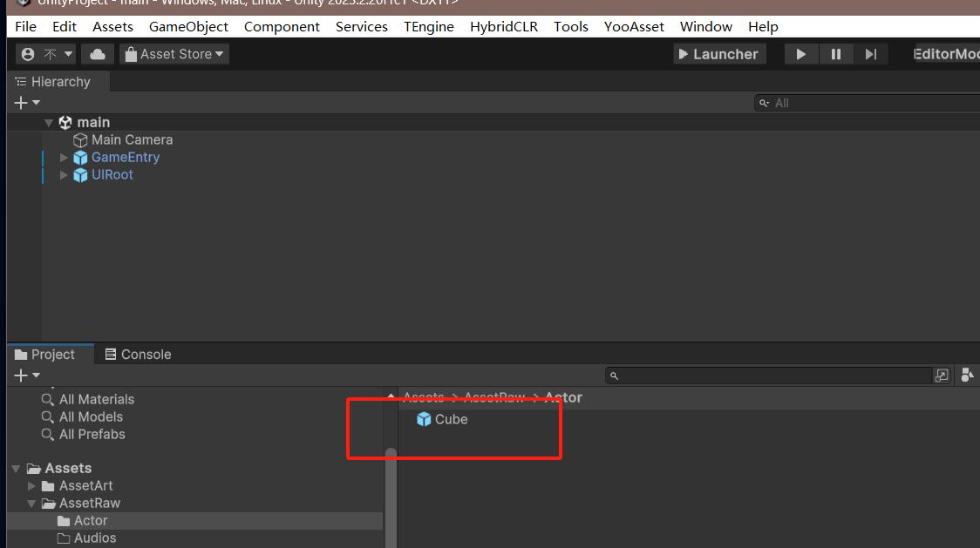Open the Window menu
The image size is (980, 548).
tap(705, 27)
